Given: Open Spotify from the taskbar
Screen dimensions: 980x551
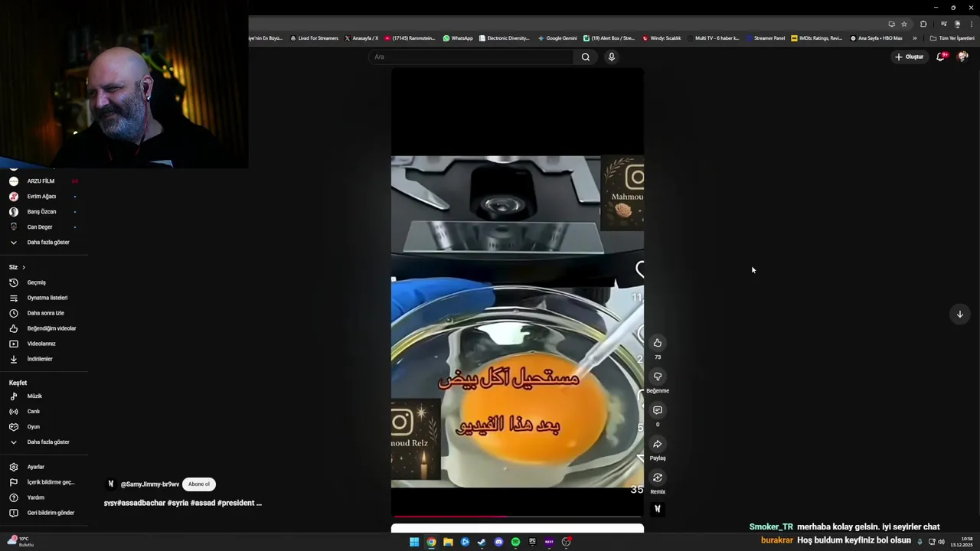Looking at the screenshot, I should [x=515, y=542].
